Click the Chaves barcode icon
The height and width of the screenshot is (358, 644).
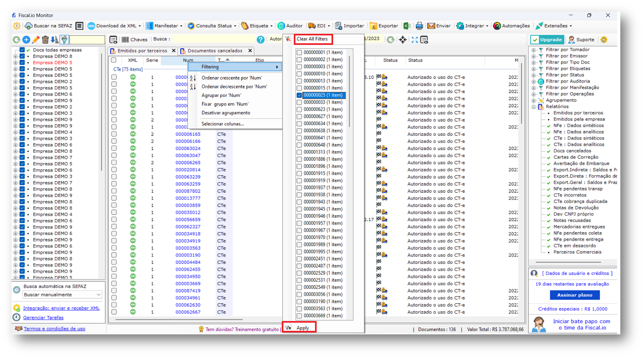125,40
